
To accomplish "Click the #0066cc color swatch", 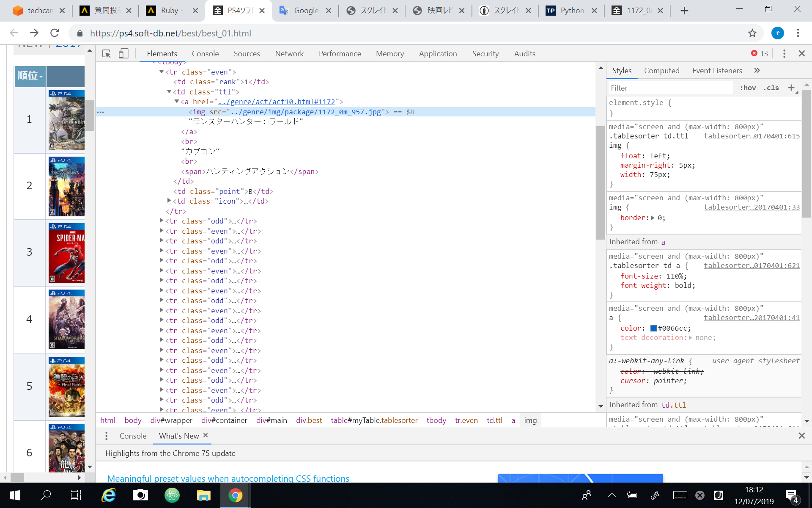I will coord(653,328).
